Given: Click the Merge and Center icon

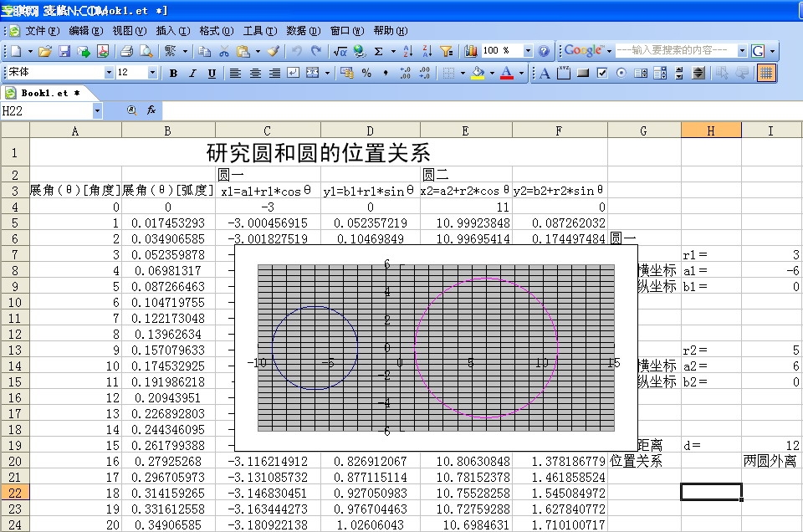Looking at the screenshot, I should pos(311,73).
